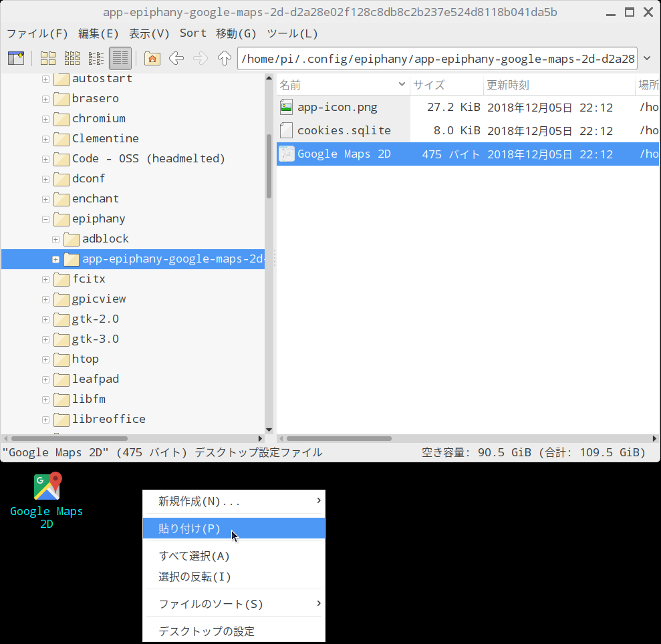Choose 選択の反転(I) in context menu

[x=234, y=577]
